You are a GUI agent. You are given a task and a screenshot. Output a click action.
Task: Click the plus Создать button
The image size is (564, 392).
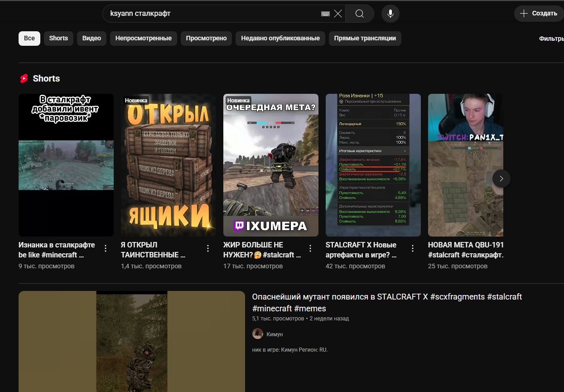(539, 14)
